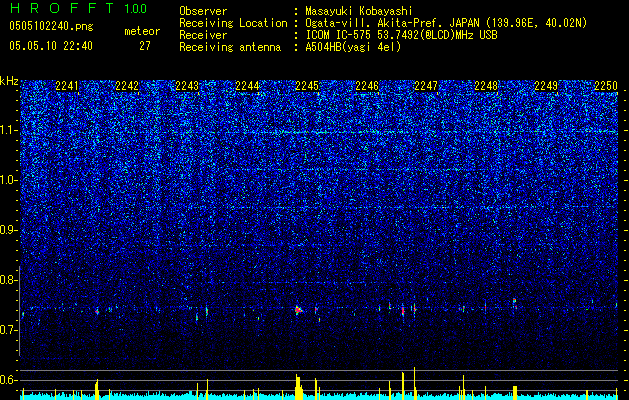Click the 1.0 frequency axis label
The height and width of the screenshot is (400, 629).
click(x=9, y=181)
